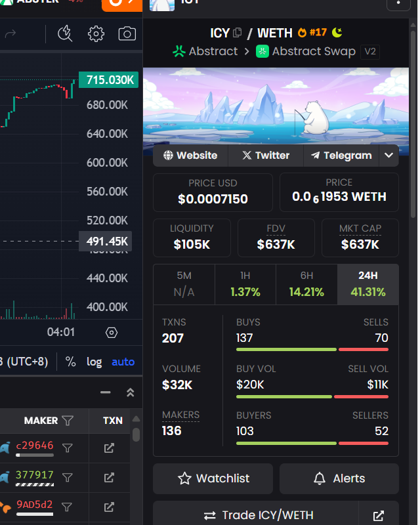This screenshot has width=420, height=525.
Task: Open chart settings gear icon
Action: pos(96,34)
